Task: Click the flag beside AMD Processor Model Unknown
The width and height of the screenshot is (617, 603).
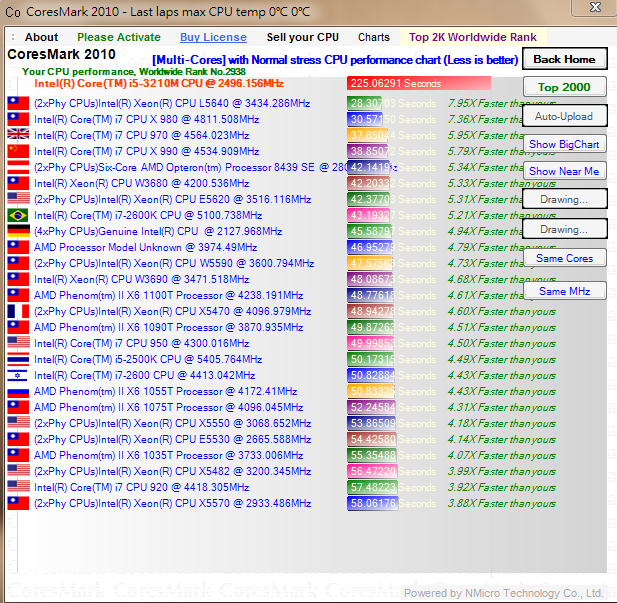Action: 18,247
